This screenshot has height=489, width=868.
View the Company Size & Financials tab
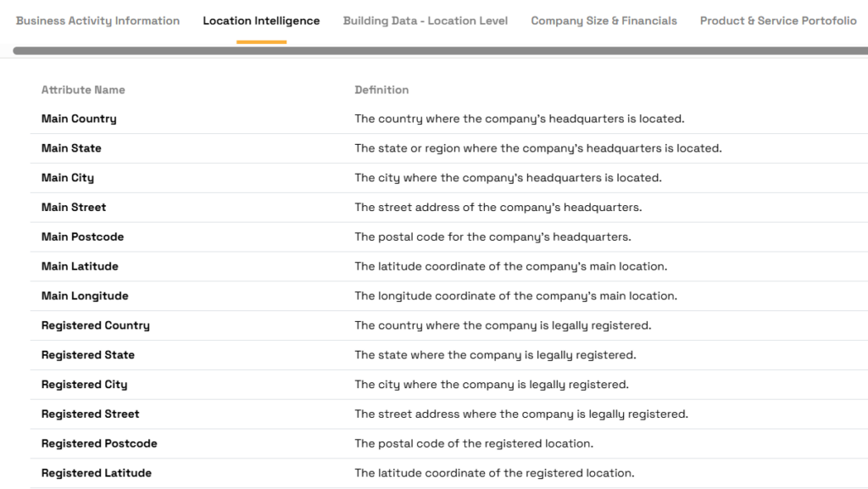(x=604, y=20)
